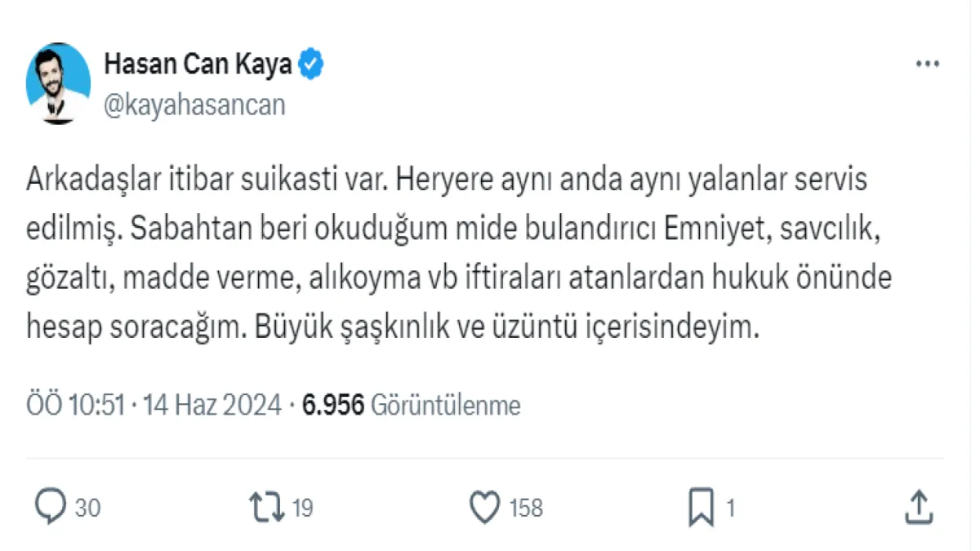The width and height of the screenshot is (980, 551).
Task: Click the Görüntülenme views label
Action: tap(446, 405)
